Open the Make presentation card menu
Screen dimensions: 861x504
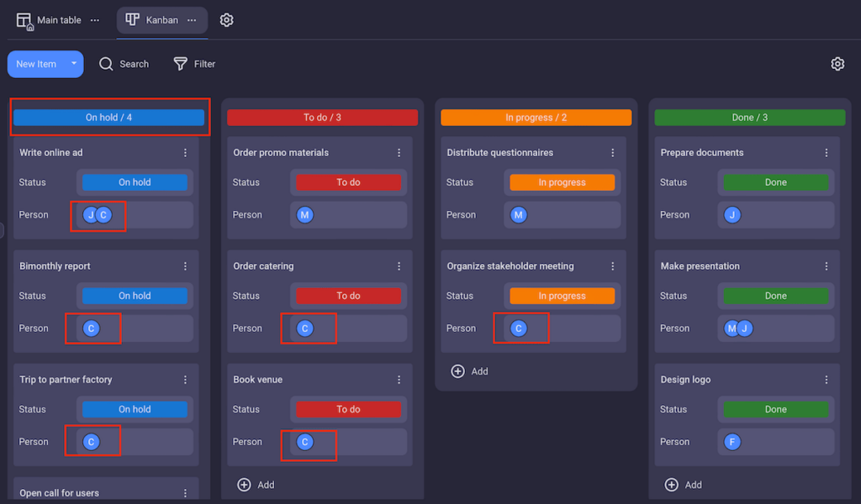tap(826, 265)
